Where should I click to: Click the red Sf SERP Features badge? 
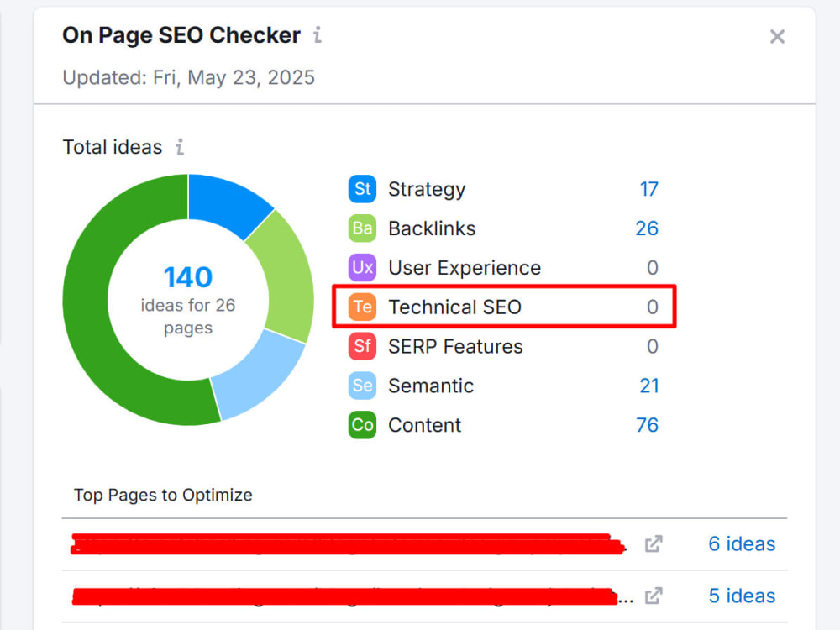[362, 346]
